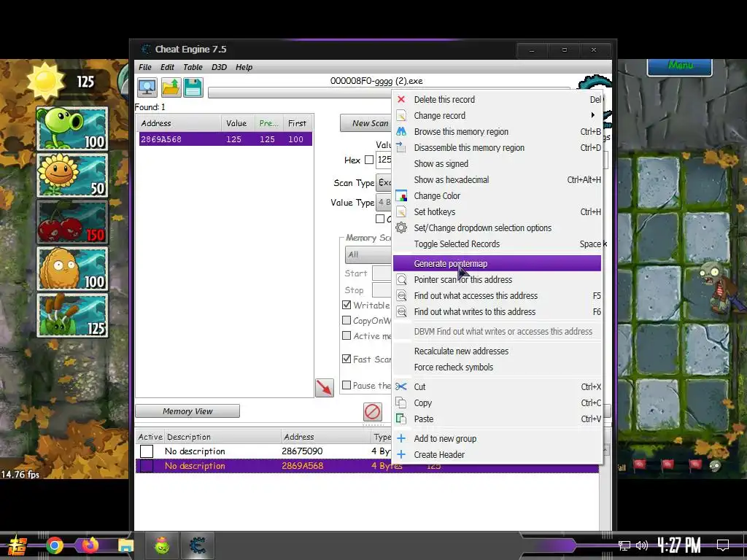Select the Sunflower seed packet in game
747x560 pixels.
[x=72, y=175]
